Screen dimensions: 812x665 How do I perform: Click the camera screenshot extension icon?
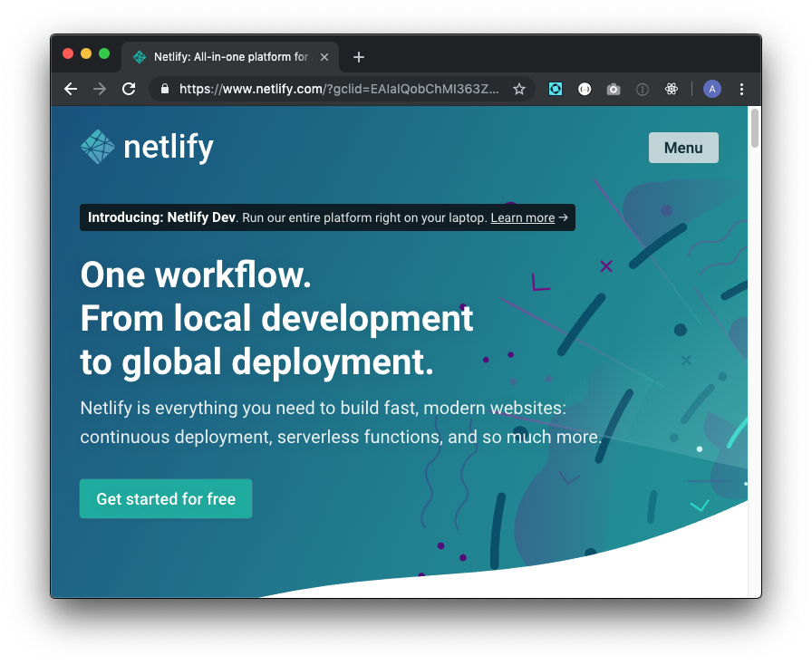tap(614, 89)
